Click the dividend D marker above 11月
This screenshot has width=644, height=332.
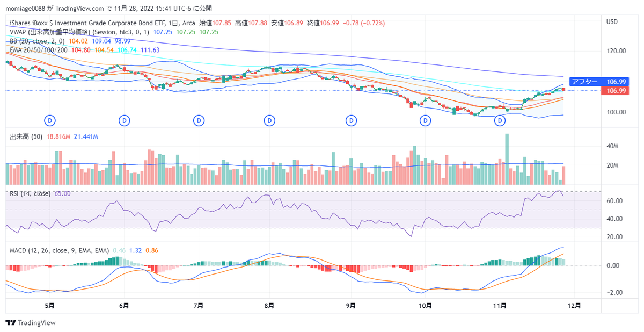(x=500, y=121)
